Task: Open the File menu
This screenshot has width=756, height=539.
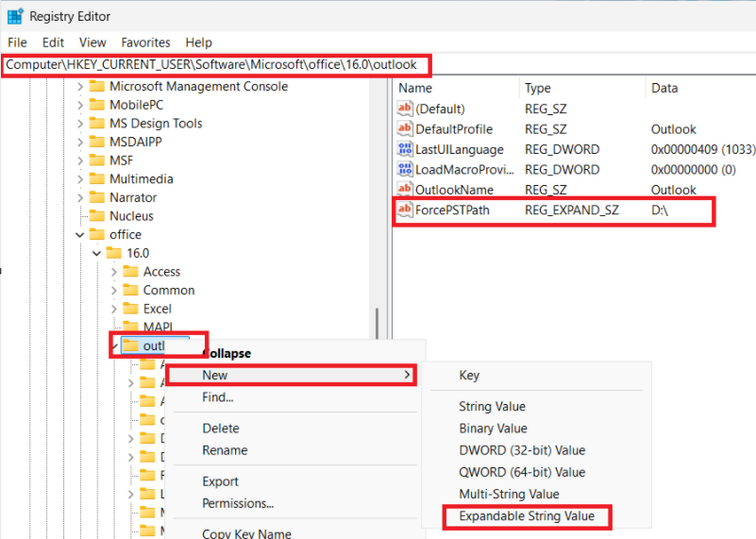Action: (x=17, y=42)
